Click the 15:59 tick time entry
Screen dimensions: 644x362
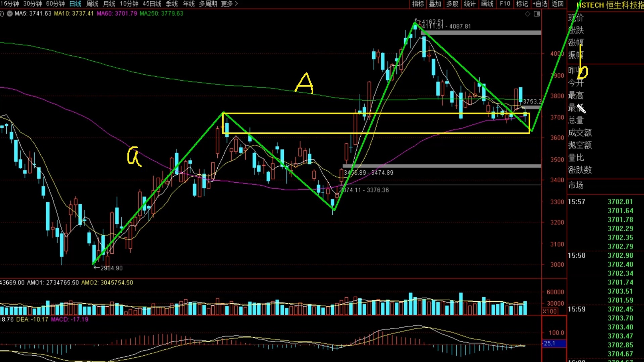click(577, 309)
